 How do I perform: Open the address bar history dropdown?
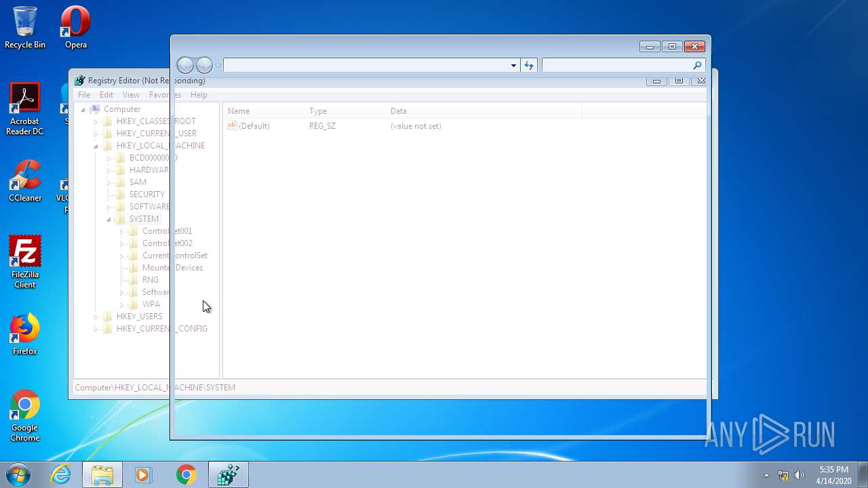(513, 65)
